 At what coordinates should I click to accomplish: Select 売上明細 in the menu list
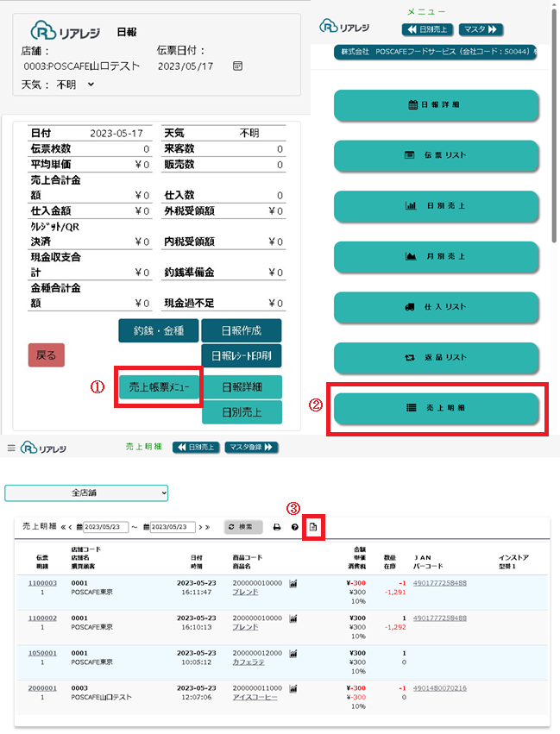click(x=436, y=408)
